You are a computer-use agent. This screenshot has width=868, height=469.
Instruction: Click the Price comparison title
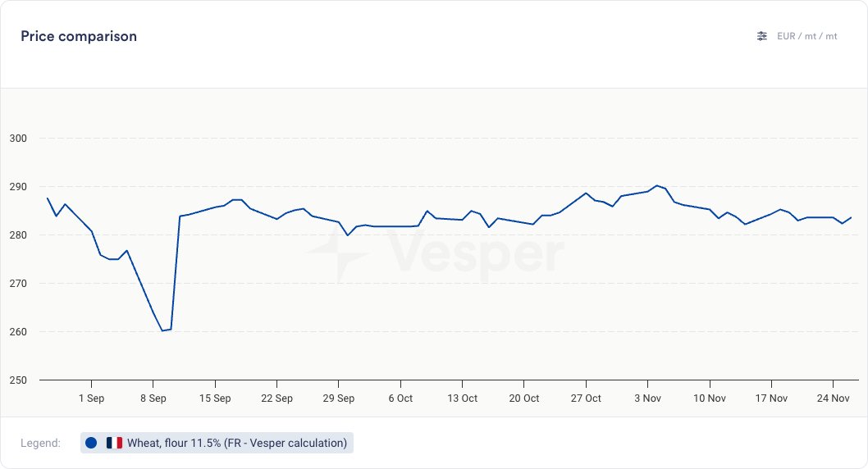pos(79,36)
